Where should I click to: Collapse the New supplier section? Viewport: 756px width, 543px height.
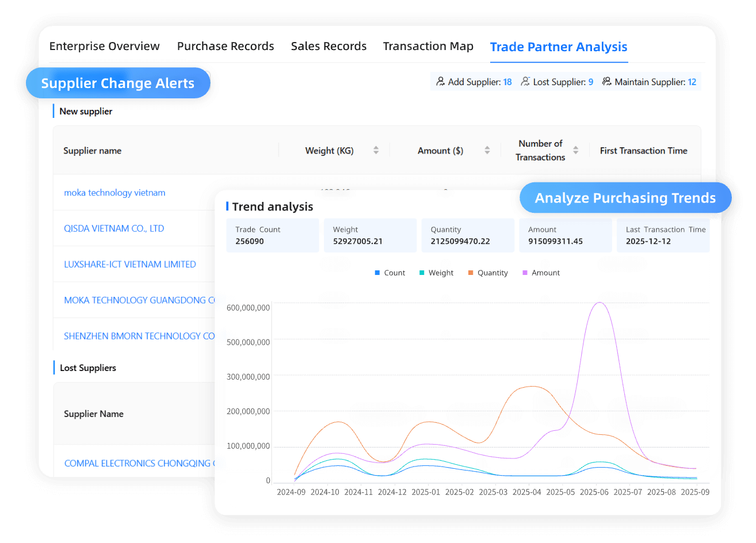tap(85, 111)
